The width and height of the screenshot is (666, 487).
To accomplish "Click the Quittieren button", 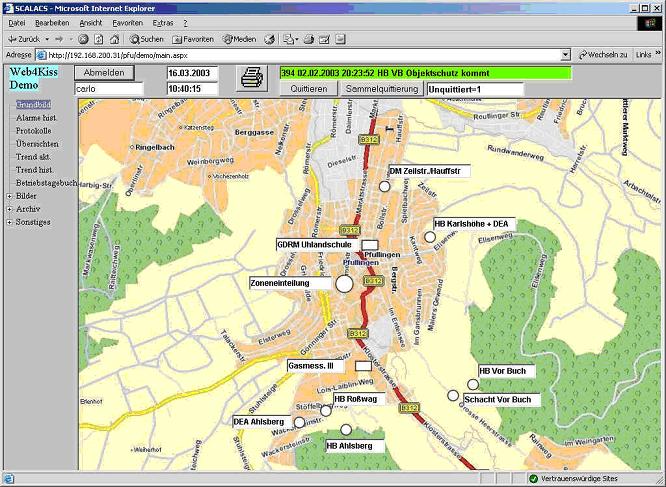I will pyautogui.click(x=309, y=89).
